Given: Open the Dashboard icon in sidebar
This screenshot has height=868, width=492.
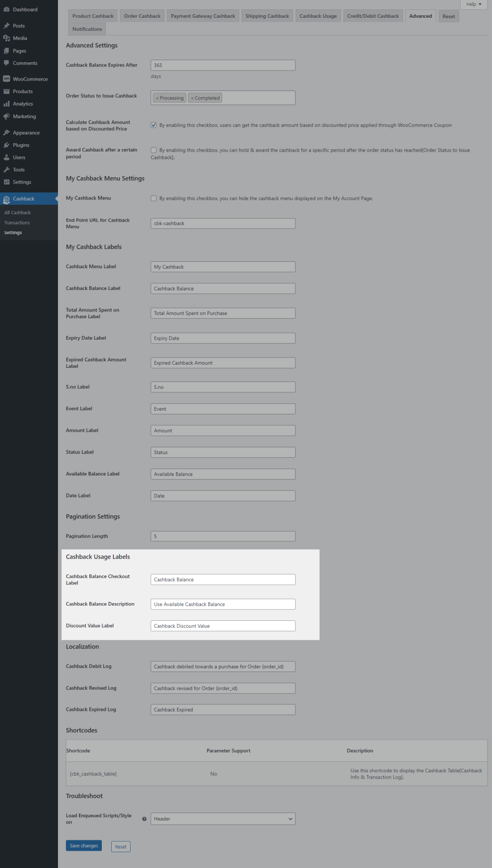Looking at the screenshot, I should pyautogui.click(x=6, y=9).
